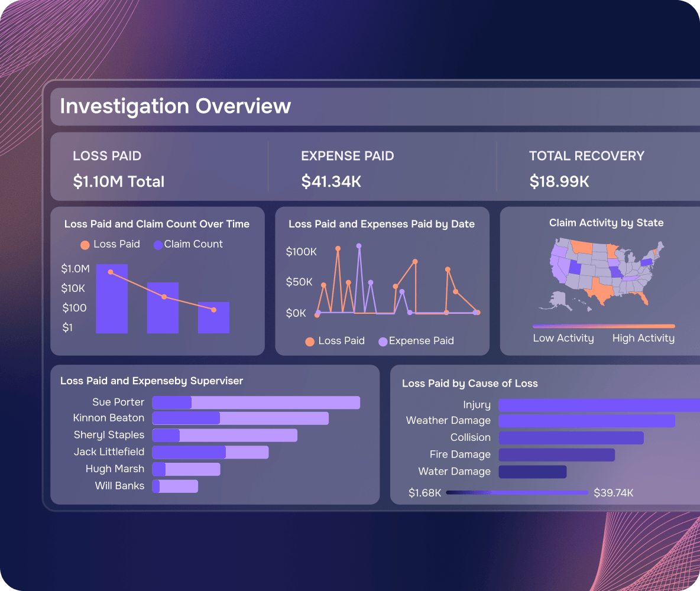This screenshot has width=700, height=591.
Task: Select the Kinnon Beaton bar
Action: (240, 418)
